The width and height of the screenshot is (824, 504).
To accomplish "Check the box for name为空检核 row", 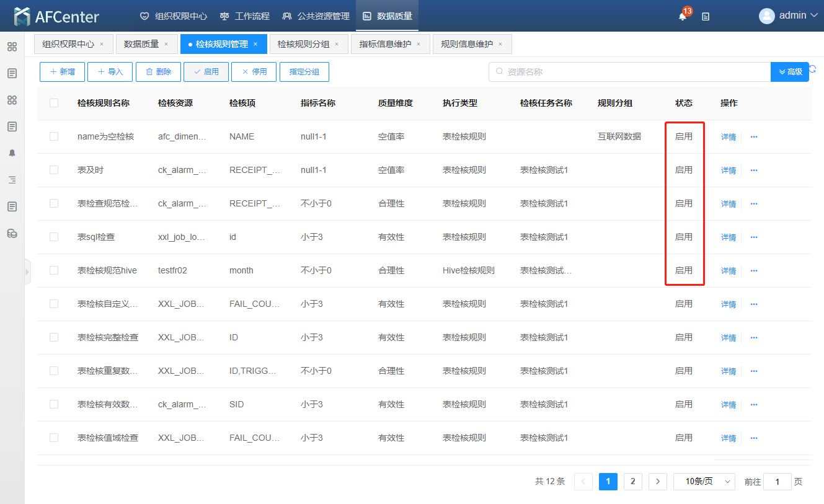I will 54,136.
